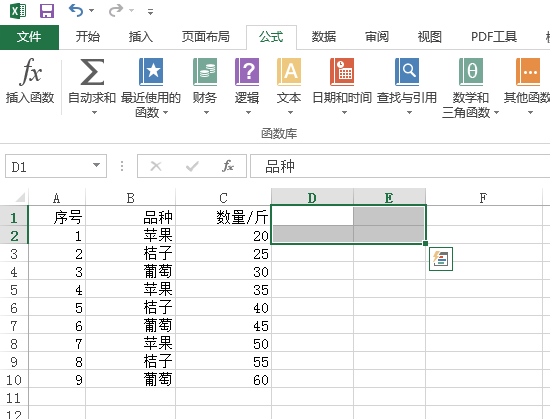Viewport: 550px width, 419px height.
Task: Select the cell with value 60
Action: (x=223, y=380)
